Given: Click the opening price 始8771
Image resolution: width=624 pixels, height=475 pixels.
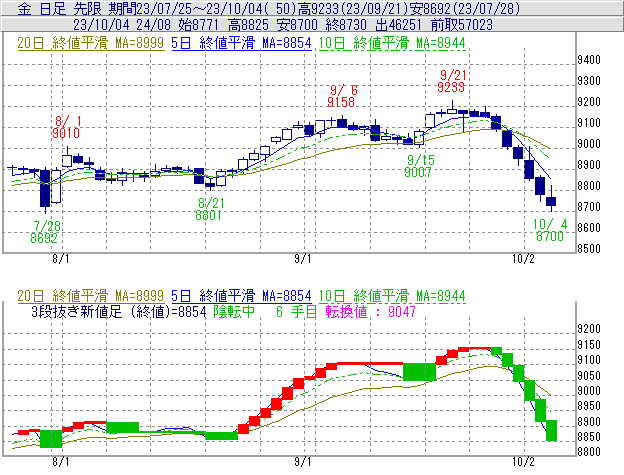Looking at the screenshot, I should [x=199, y=25].
